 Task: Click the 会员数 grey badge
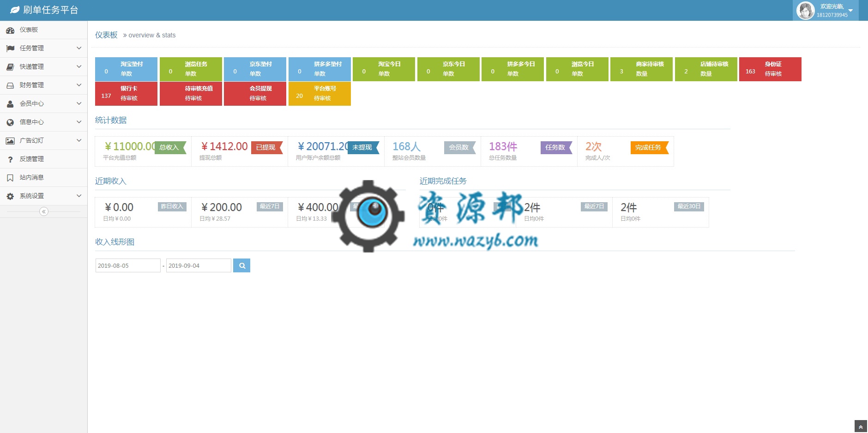point(460,147)
